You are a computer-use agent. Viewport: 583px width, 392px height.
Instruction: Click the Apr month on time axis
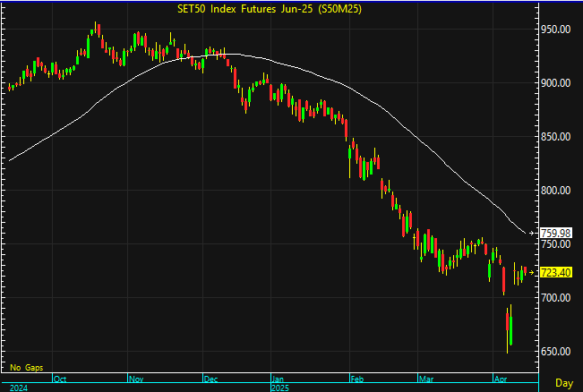point(501,379)
